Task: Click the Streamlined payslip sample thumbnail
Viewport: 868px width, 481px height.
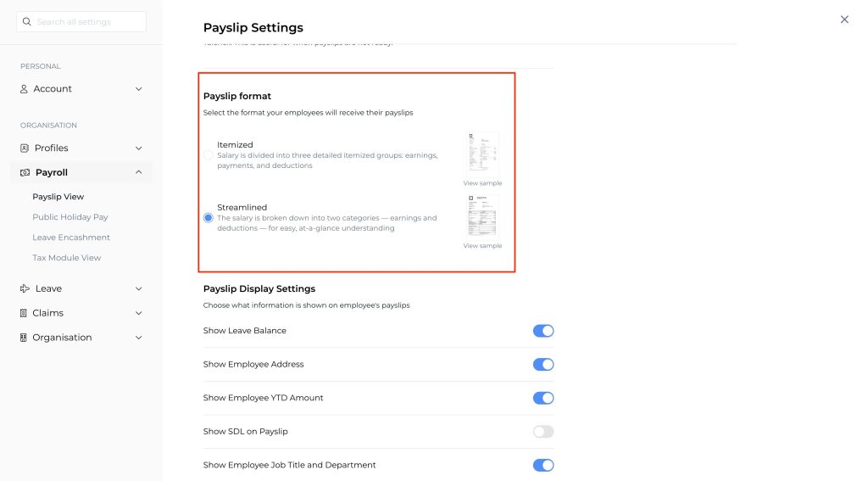Action: tap(482, 216)
